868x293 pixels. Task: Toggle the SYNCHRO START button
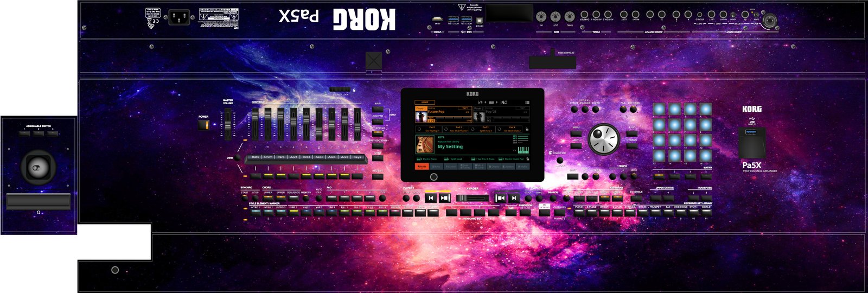(x=244, y=198)
